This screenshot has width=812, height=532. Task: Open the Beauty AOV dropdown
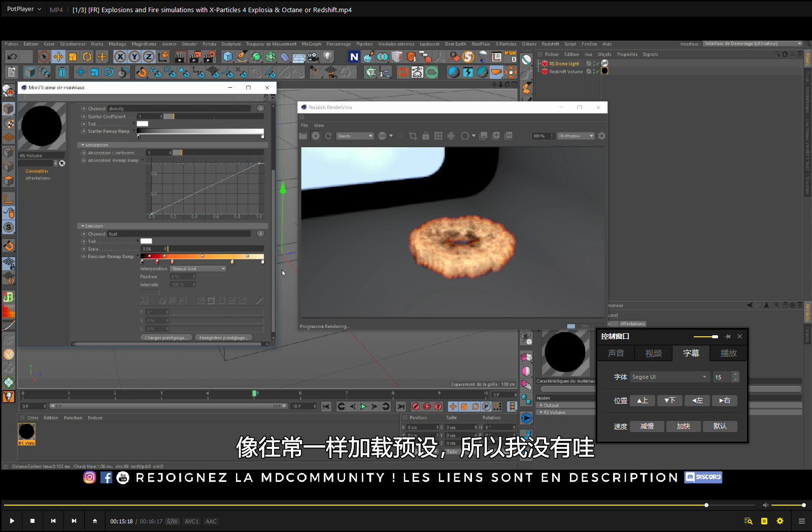click(355, 136)
